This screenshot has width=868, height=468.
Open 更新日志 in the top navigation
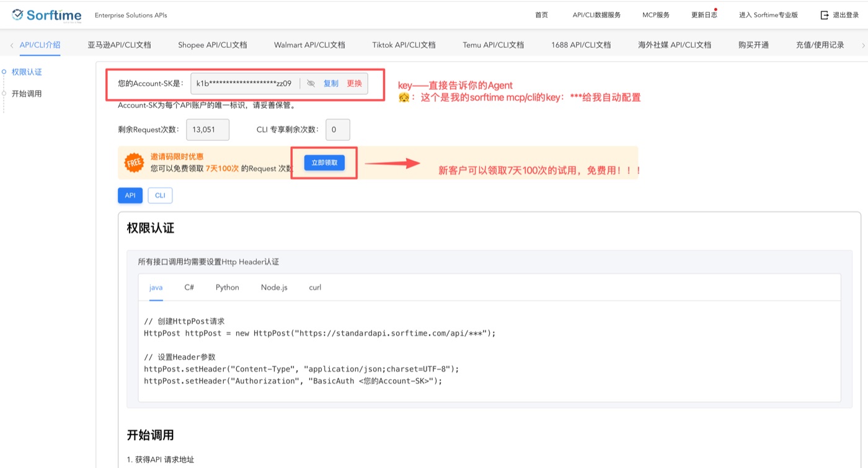tap(704, 15)
